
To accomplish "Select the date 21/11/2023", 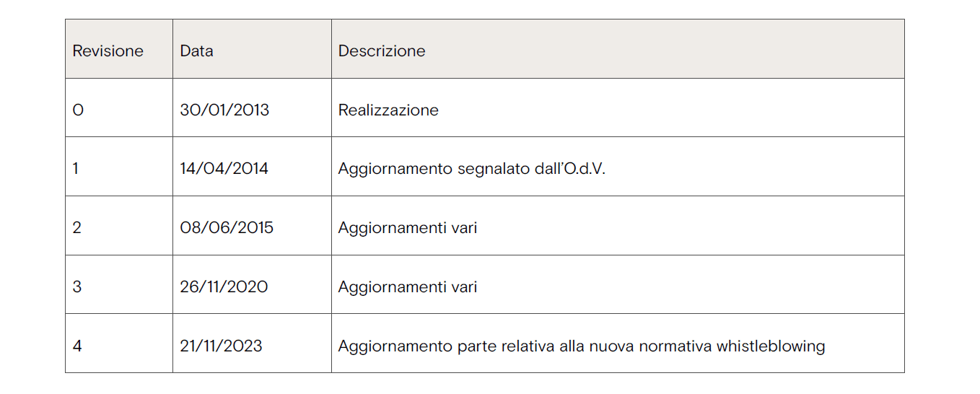I will [x=221, y=346].
